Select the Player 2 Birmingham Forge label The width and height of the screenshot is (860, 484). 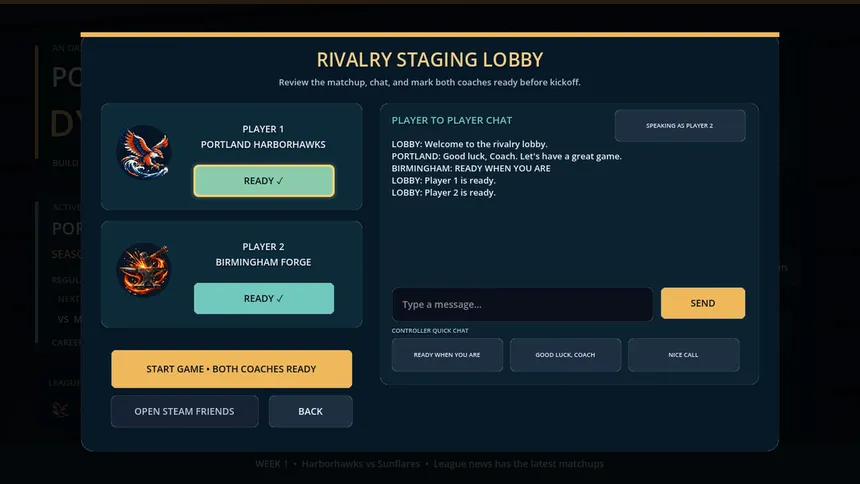click(x=263, y=255)
